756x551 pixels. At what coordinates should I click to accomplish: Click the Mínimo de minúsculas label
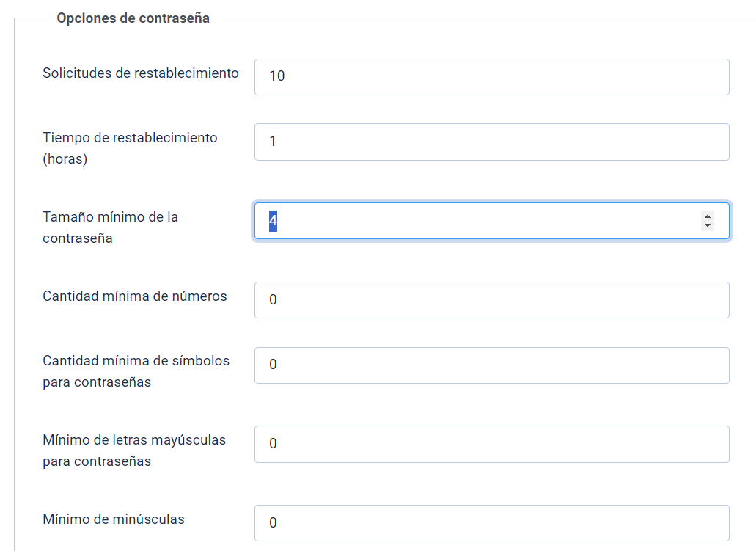coord(114,519)
